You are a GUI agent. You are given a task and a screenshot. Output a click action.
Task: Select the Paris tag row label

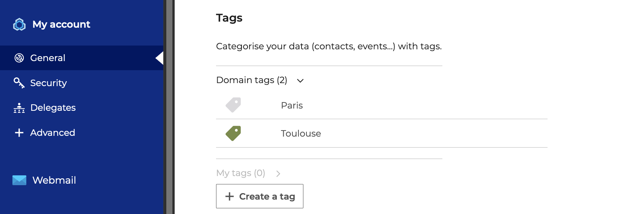(x=292, y=105)
